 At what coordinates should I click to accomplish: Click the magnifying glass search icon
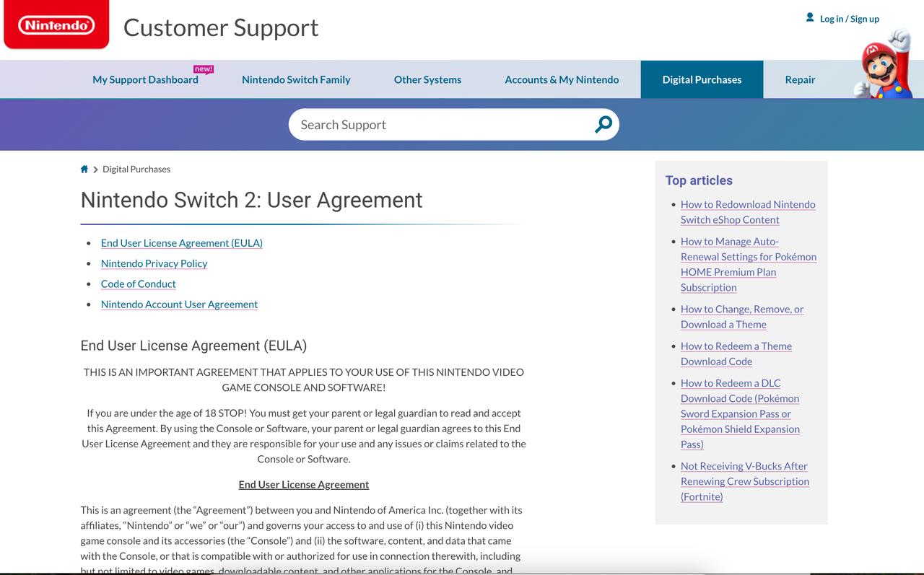pos(603,124)
